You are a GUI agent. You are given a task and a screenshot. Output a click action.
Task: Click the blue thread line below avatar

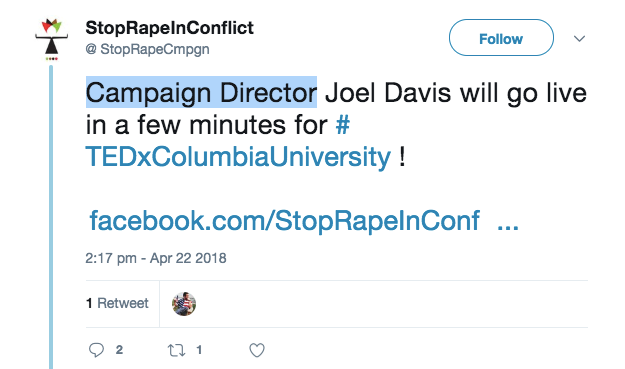coord(51,217)
